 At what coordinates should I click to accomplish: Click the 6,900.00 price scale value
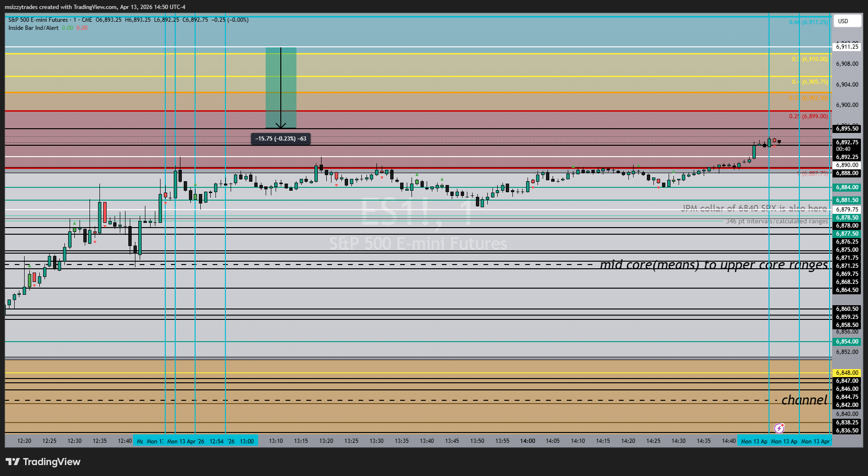[x=847, y=105]
